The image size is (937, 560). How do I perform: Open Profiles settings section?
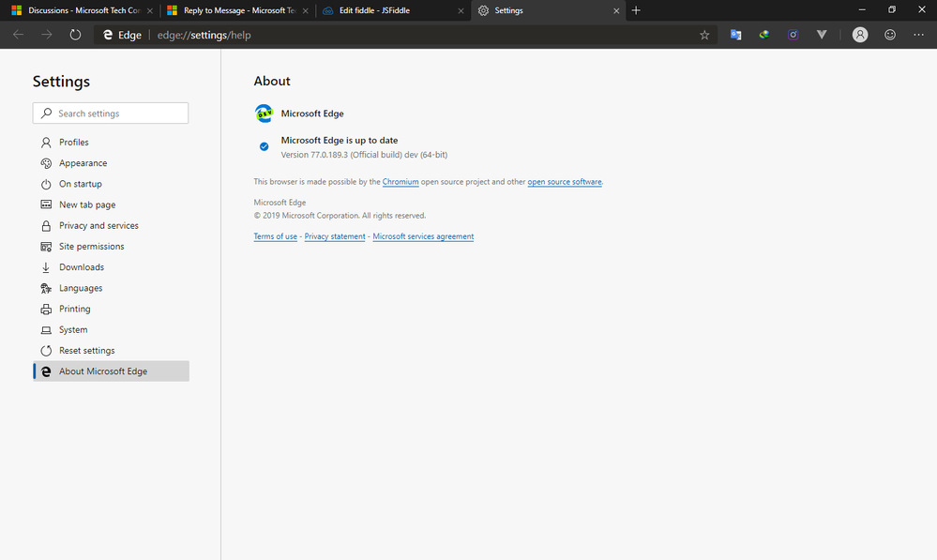pyautogui.click(x=112, y=143)
